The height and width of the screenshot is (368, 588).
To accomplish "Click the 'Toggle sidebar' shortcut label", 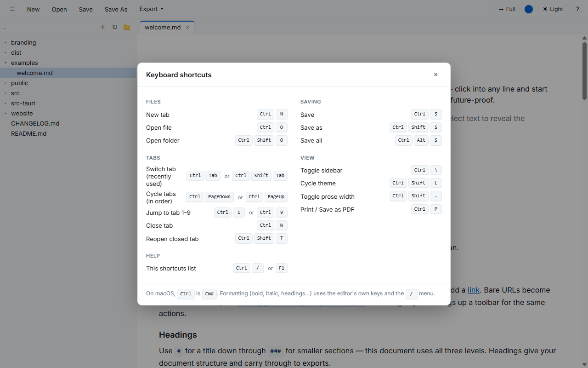I will click(322, 170).
